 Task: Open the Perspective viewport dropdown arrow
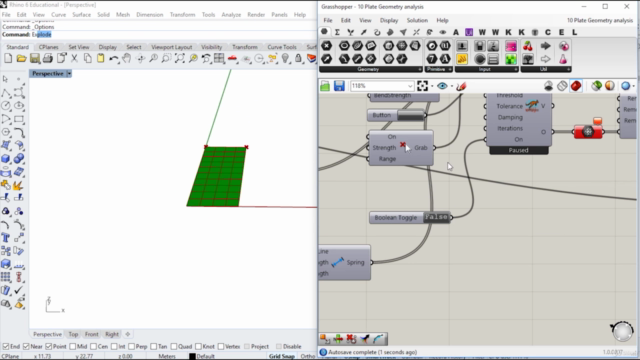(69, 73)
